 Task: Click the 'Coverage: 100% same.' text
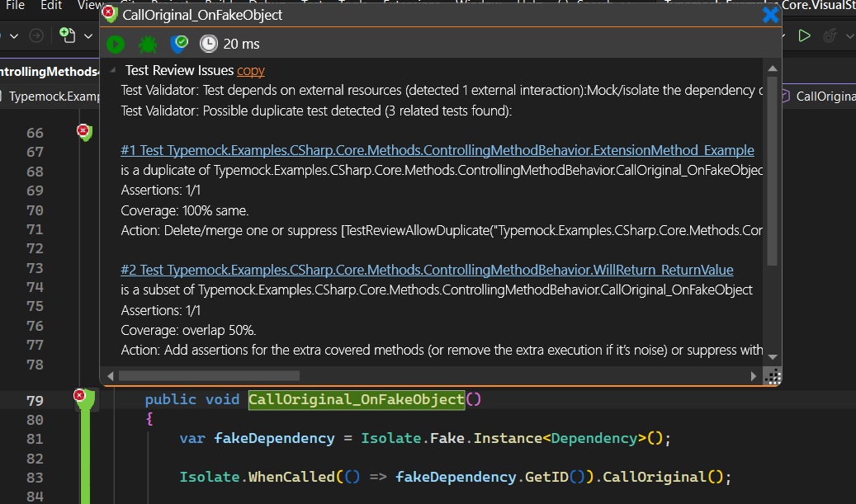pos(185,210)
